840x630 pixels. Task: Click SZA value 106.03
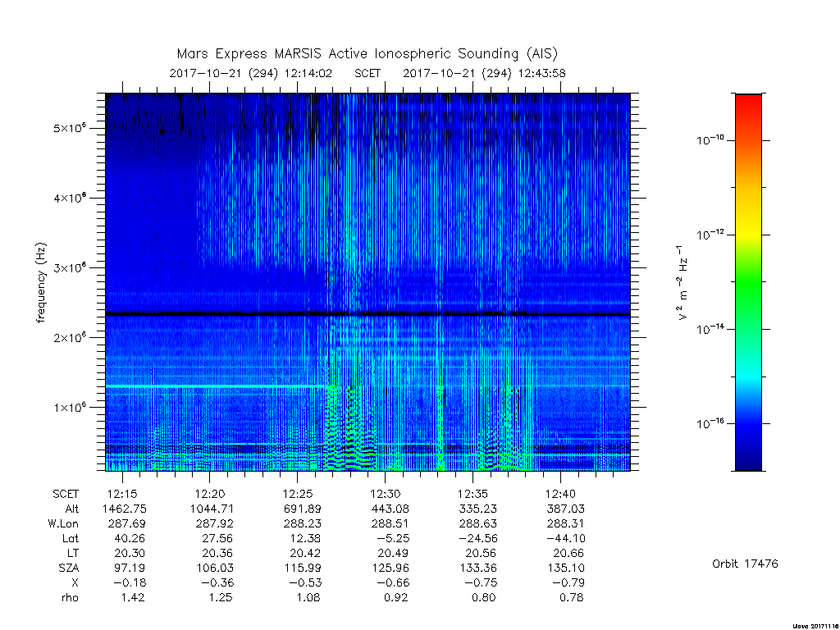[214, 568]
